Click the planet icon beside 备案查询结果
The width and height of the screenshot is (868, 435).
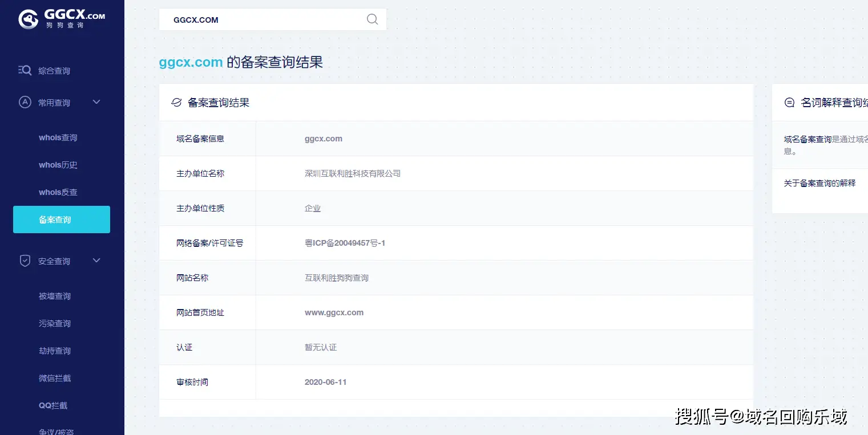[177, 103]
